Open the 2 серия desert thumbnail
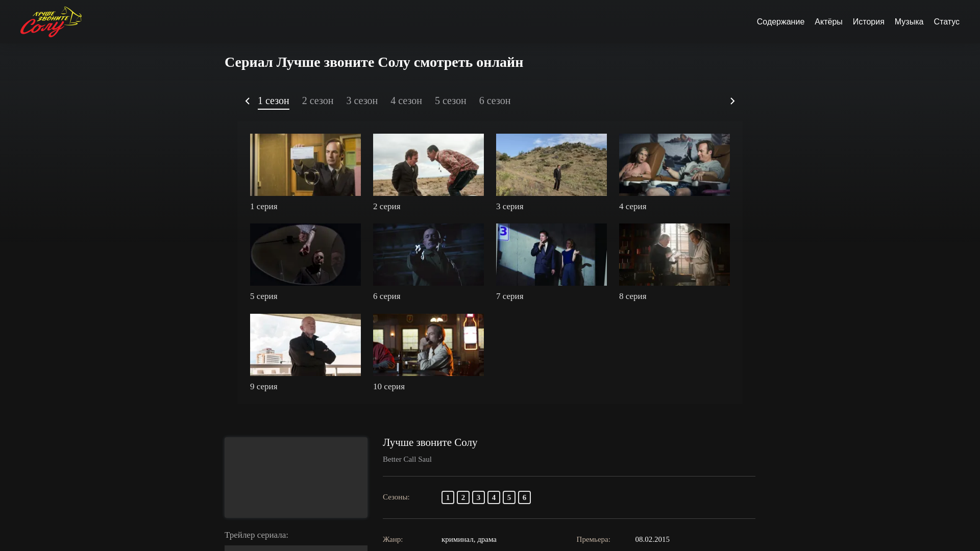The height and width of the screenshot is (551, 980). (428, 165)
